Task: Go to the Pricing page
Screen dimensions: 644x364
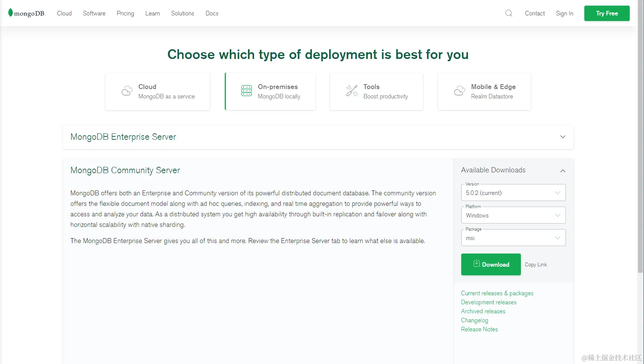Action: [125, 14]
